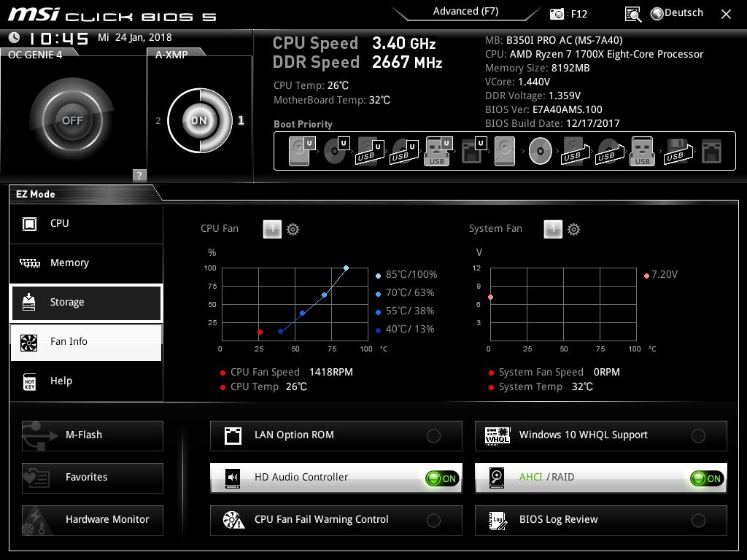Select the Fan Info section
Screen dimensions: 747x560
86,342
